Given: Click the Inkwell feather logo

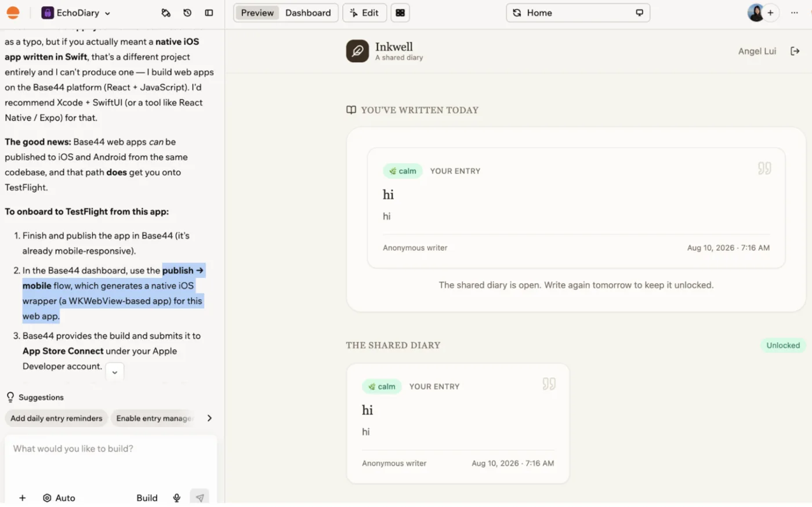Looking at the screenshot, I should [x=357, y=51].
